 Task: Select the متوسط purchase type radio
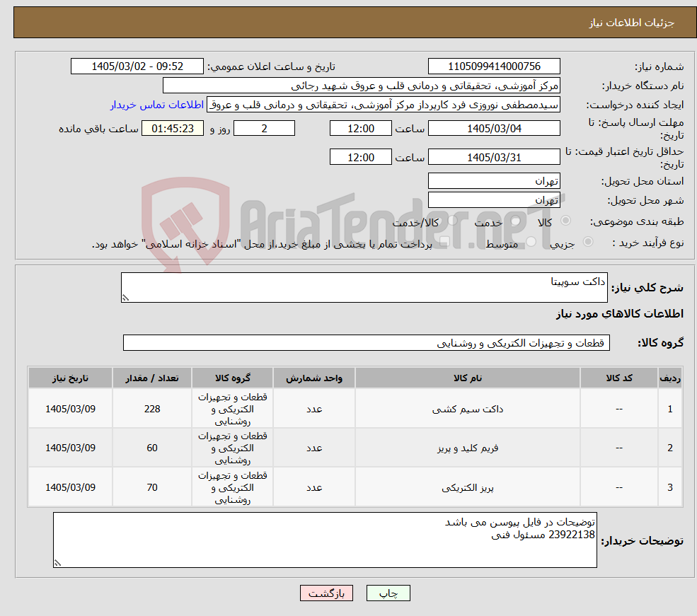coord(531,242)
